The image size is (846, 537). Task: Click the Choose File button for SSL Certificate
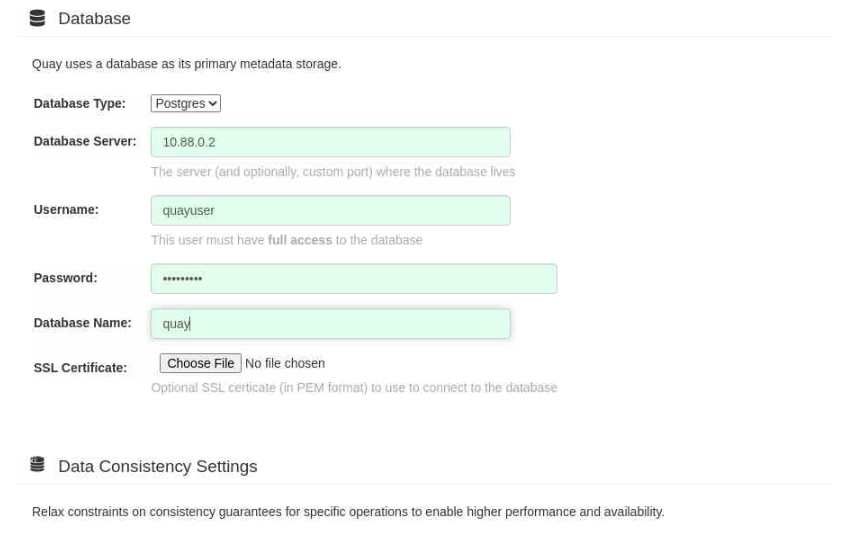pos(200,363)
